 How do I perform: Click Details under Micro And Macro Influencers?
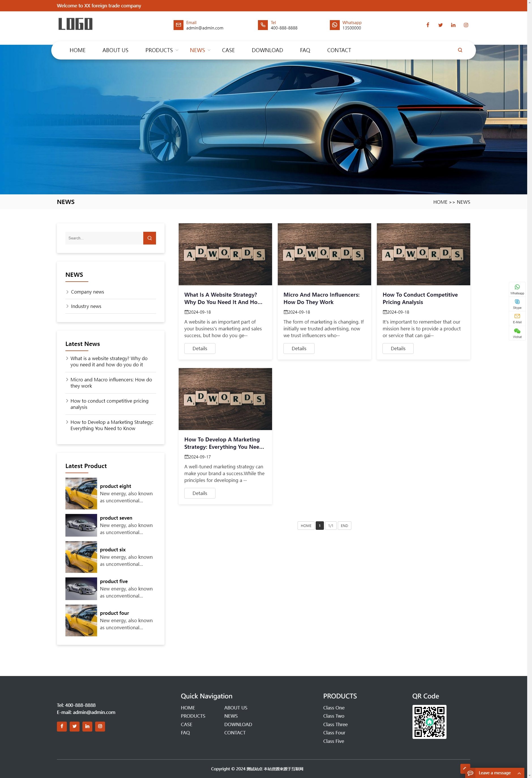(298, 348)
